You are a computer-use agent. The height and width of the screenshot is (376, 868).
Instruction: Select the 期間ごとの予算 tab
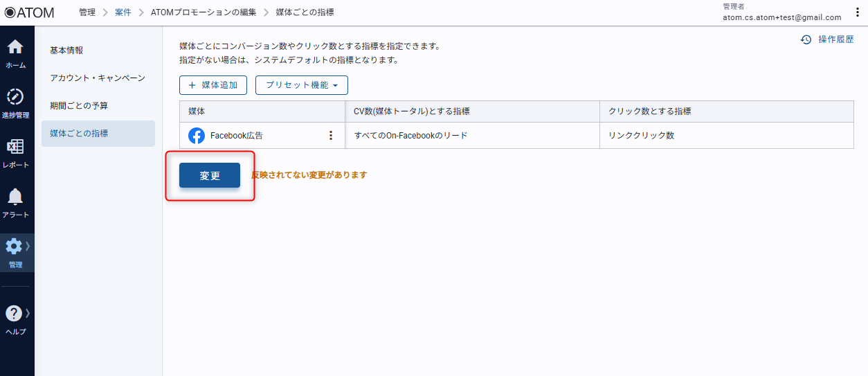tap(79, 106)
